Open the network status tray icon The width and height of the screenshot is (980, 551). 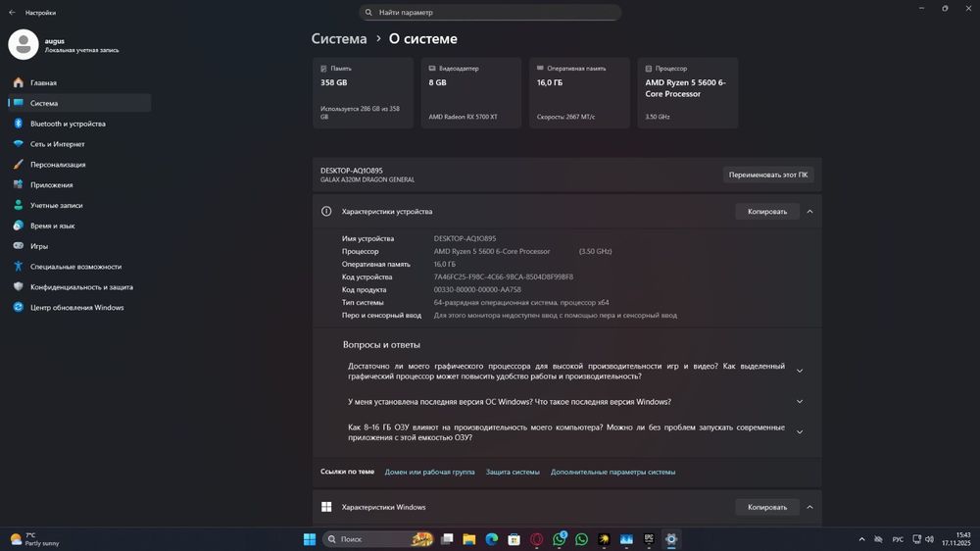point(916,539)
